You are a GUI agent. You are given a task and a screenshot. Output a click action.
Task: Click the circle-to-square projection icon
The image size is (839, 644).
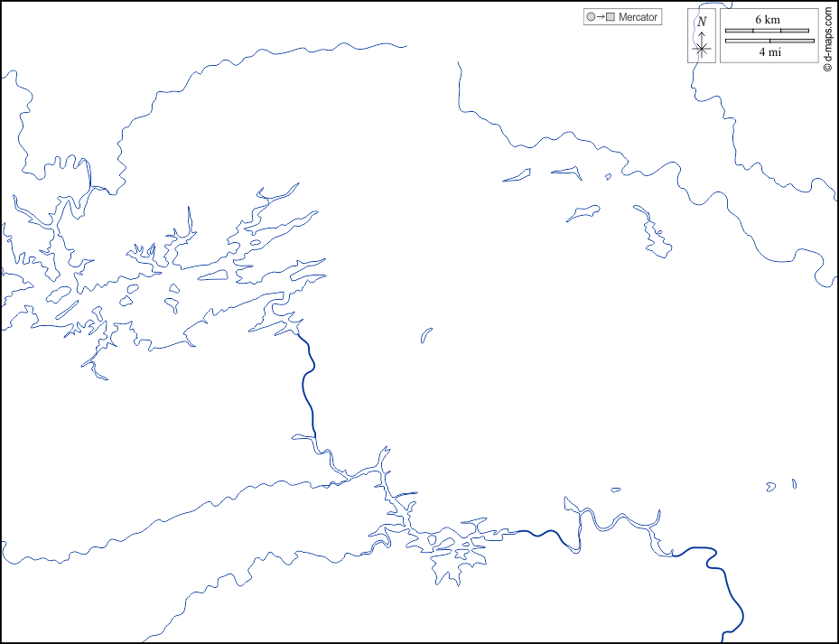[601, 16]
